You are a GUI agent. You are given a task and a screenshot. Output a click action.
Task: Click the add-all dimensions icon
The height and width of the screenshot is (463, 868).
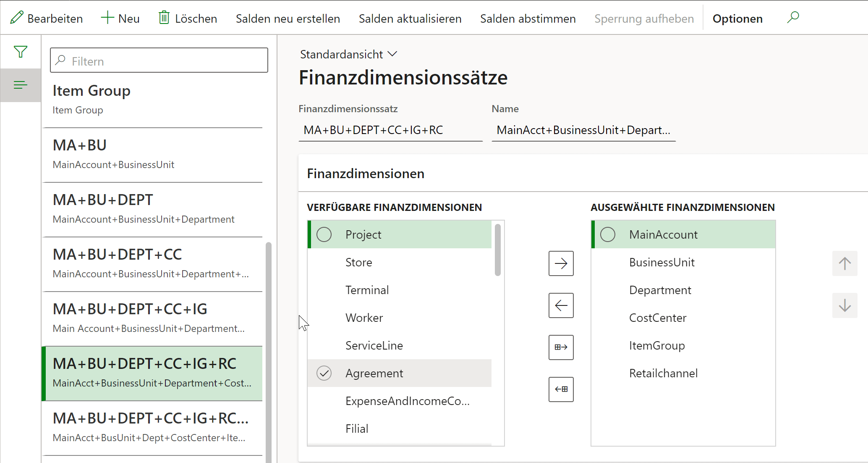point(561,347)
